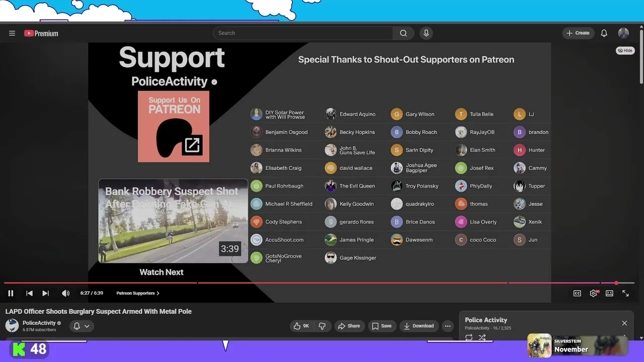The width and height of the screenshot is (644, 362).
Task: Toggle loop playlist icon
Action: click(469, 338)
